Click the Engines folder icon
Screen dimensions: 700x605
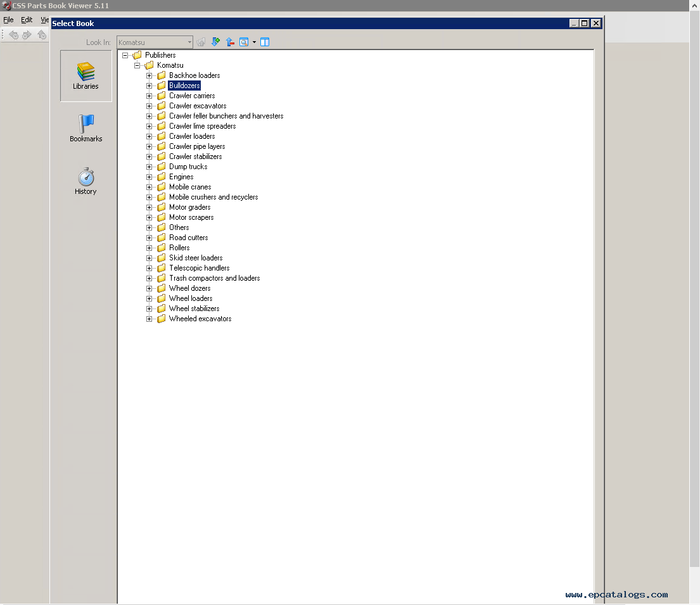(162, 177)
